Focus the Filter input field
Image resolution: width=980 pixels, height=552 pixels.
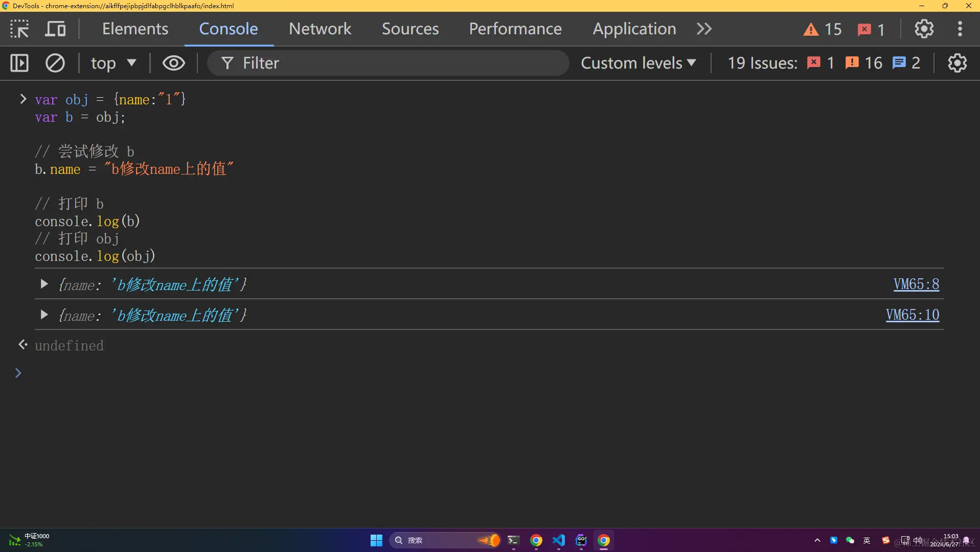pyautogui.click(x=388, y=63)
